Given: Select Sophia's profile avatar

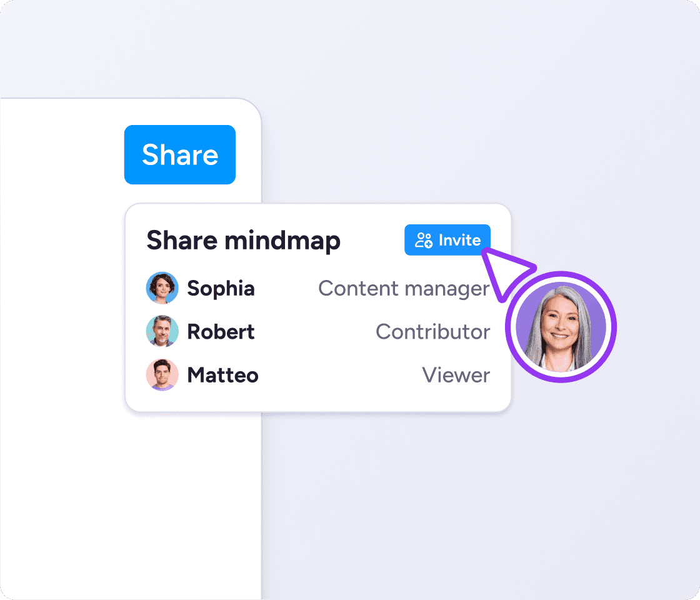Looking at the screenshot, I should click(x=162, y=288).
